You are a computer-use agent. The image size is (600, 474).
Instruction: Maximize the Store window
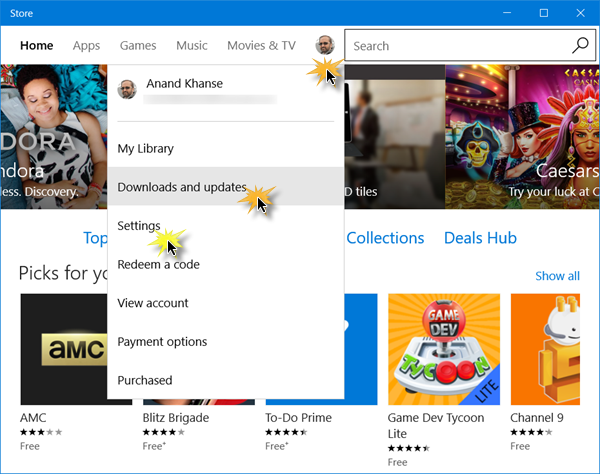pyautogui.click(x=544, y=13)
